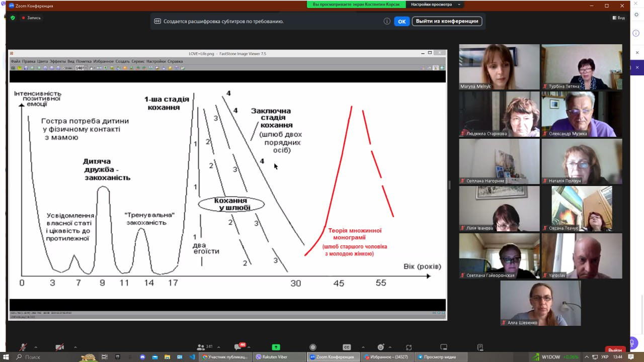Open Discord from the taskbar
The height and width of the screenshot is (362, 644).
[x=142, y=357]
